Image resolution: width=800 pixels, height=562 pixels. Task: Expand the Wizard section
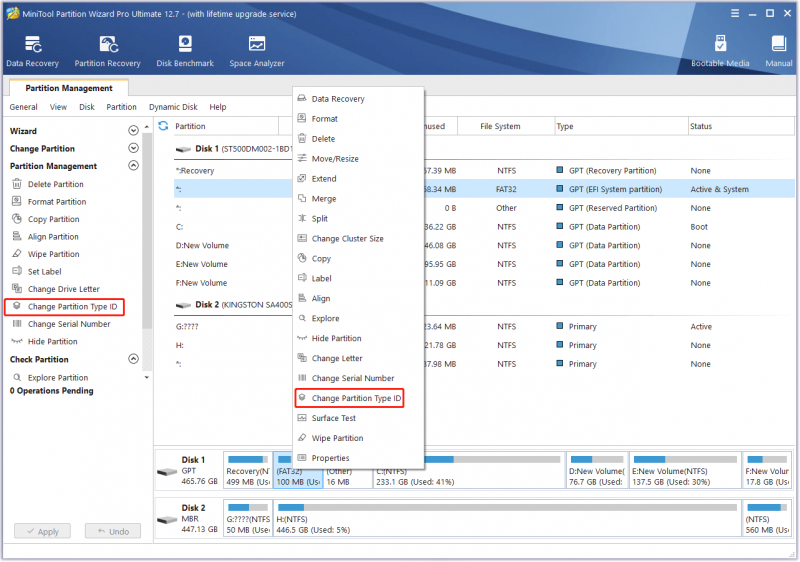[133, 131]
